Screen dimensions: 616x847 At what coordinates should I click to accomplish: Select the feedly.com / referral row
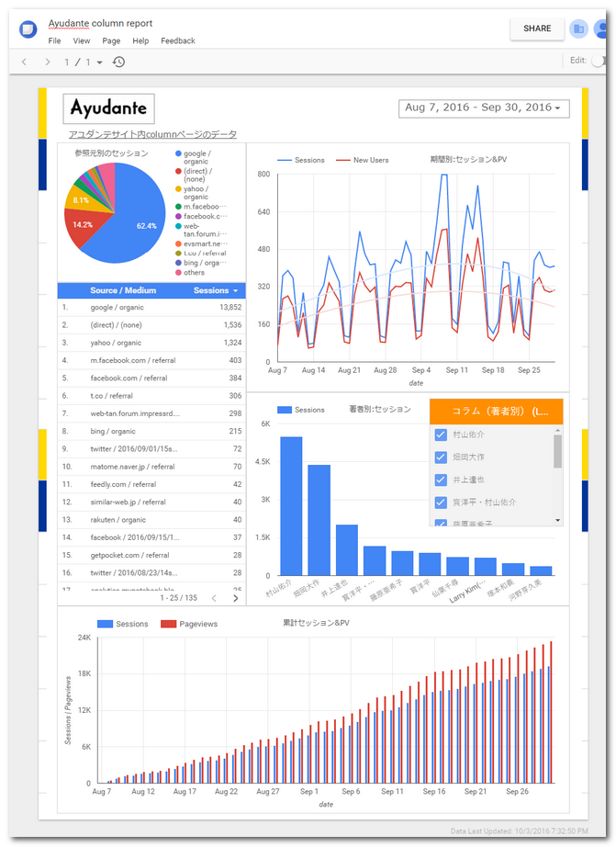coord(151,484)
